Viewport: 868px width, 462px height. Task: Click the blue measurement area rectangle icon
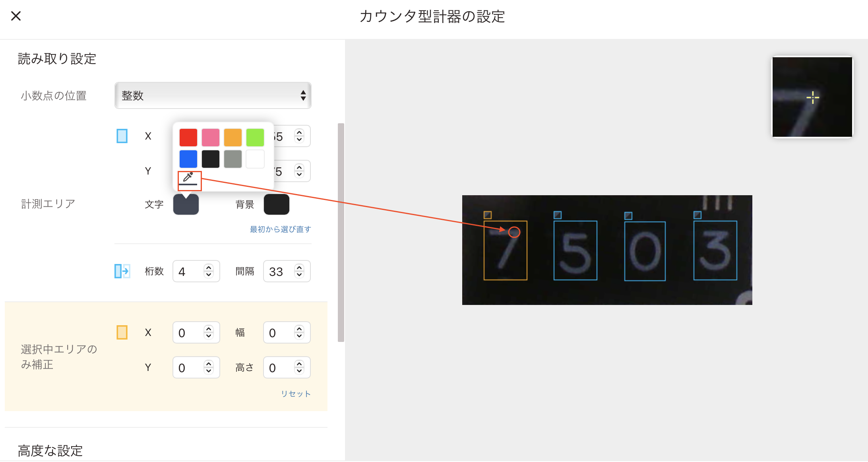[x=122, y=136]
